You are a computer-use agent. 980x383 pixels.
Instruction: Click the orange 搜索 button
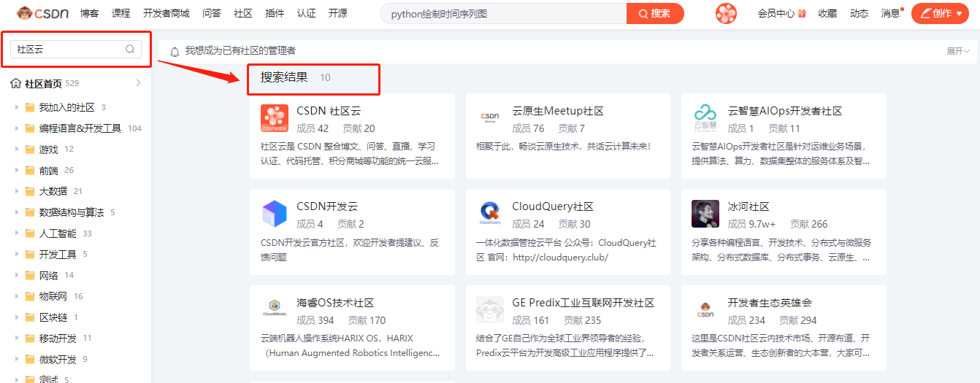[x=655, y=13]
